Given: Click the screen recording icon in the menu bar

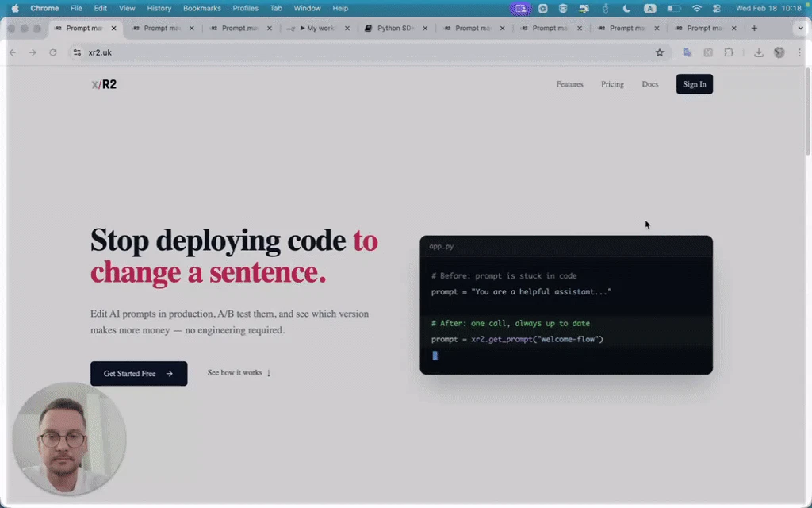Looking at the screenshot, I should 520,8.
